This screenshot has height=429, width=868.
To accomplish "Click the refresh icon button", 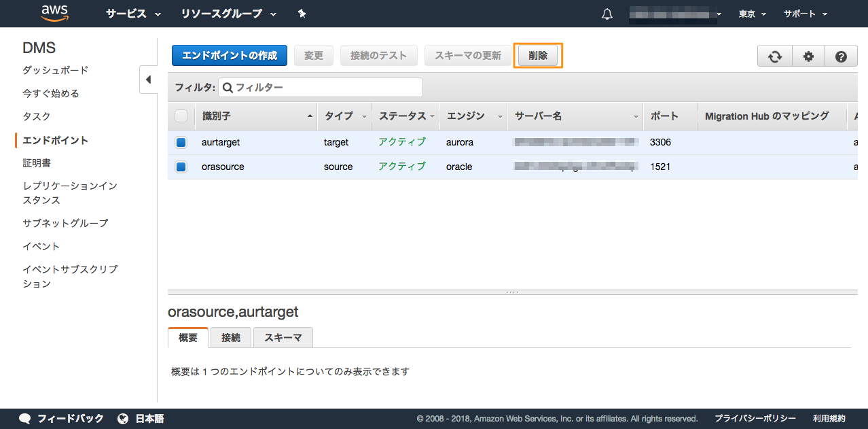I will coord(774,56).
